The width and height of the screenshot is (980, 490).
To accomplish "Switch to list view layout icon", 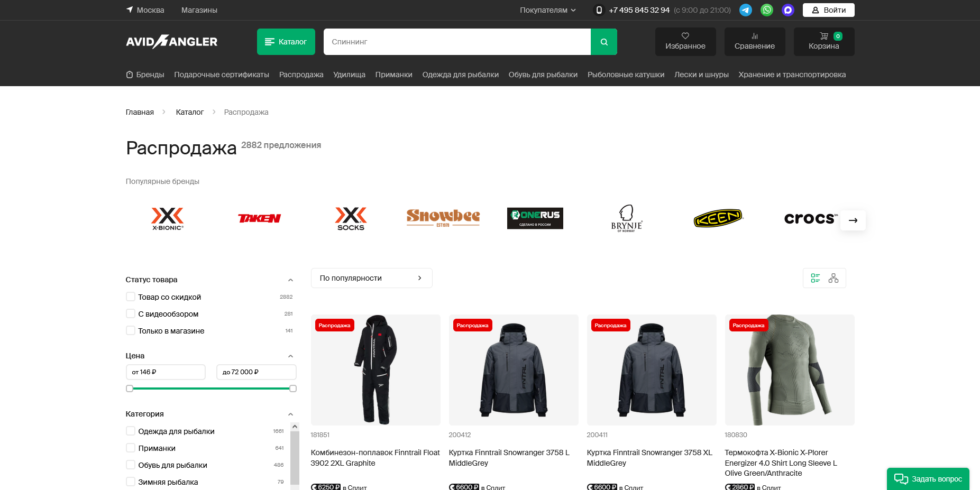I will click(816, 278).
